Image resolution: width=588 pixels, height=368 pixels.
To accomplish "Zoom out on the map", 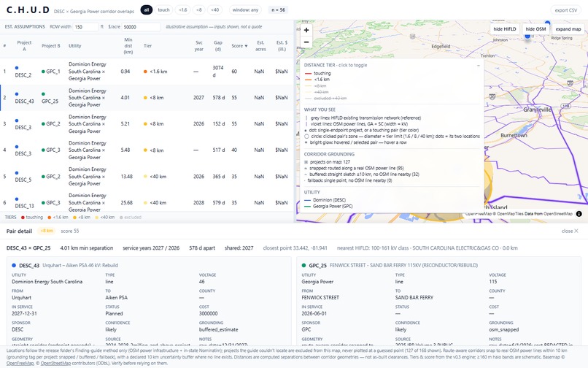I will [x=306, y=42].
